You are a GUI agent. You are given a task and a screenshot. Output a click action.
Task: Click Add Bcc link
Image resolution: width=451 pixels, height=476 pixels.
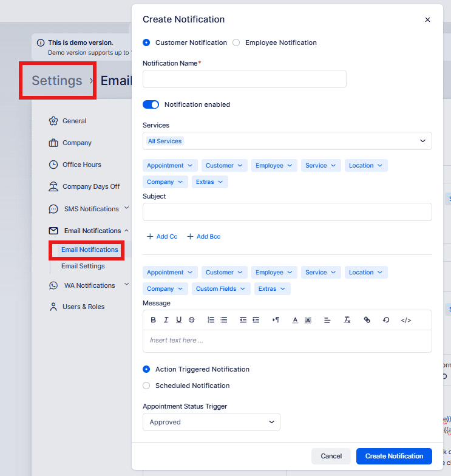click(x=204, y=237)
